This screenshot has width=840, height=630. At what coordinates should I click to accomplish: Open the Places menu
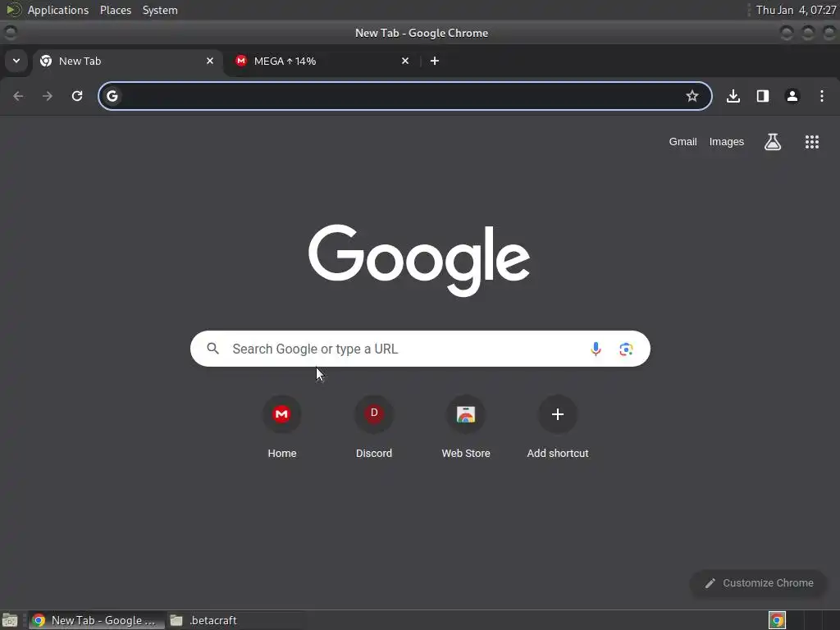[116, 10]
